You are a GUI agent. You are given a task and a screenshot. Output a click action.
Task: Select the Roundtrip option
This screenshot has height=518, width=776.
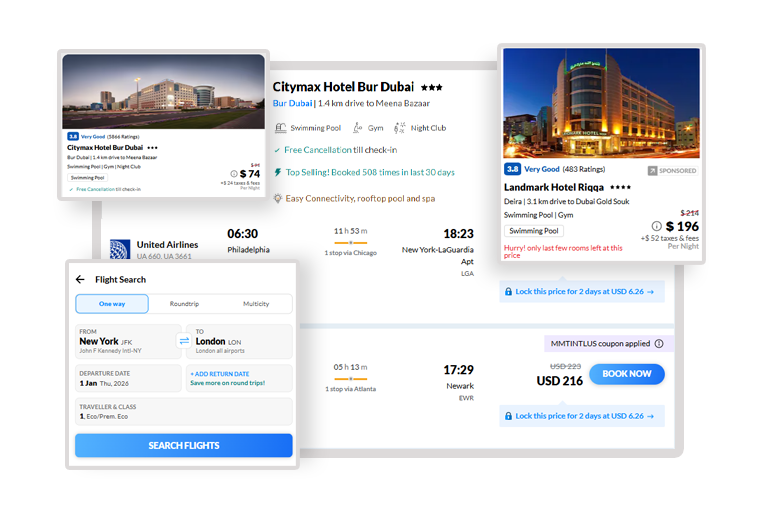(x=185, y=304)
